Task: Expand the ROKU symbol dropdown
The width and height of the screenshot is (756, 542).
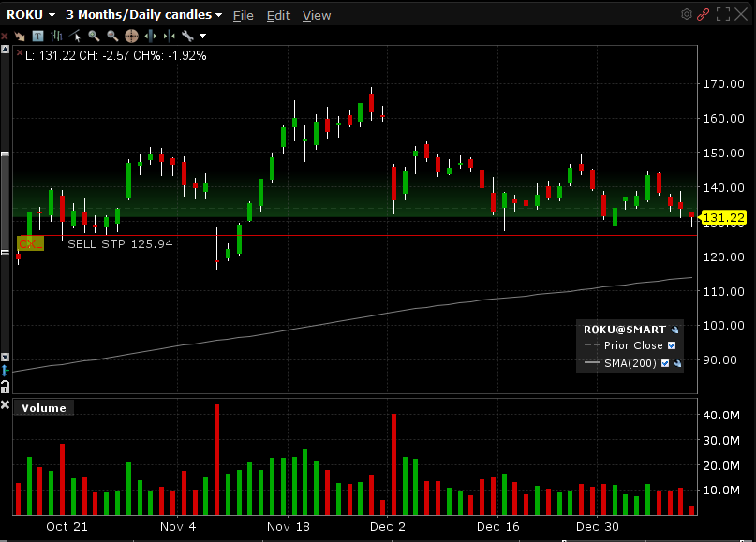Action: click(x=52, y=15)
